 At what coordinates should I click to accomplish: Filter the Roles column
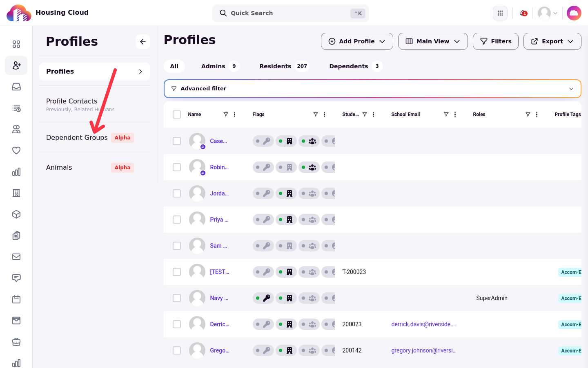tap(528, 114)
